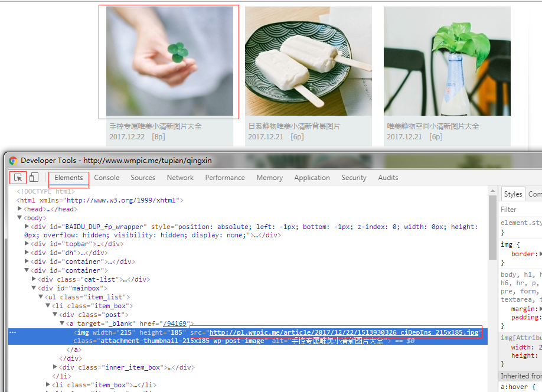Open the Audits tab

tap(388, 178)
